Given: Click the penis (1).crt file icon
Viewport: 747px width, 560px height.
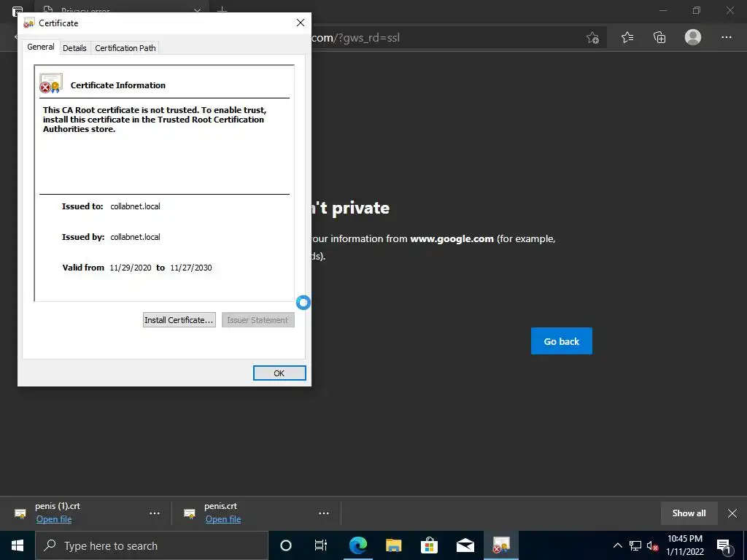Looking at the screenshot, I should click(20, 513).
